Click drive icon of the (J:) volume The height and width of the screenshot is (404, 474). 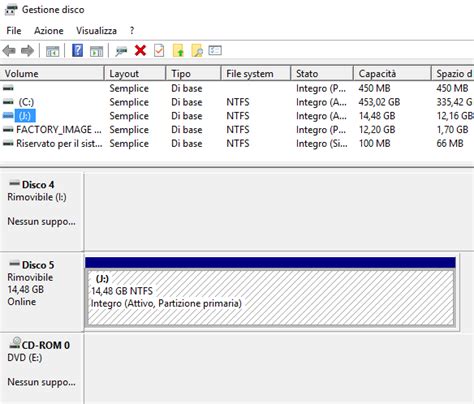pos(8,115)
